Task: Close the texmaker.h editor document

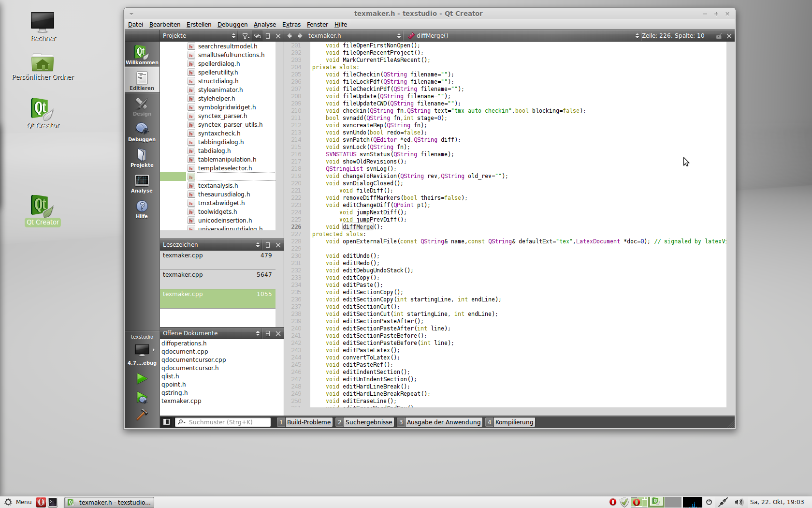Action: click(x=729, y=36)
